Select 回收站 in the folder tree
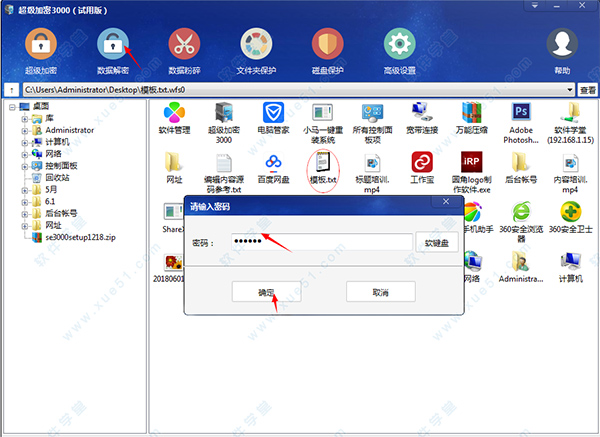 point(59,177)
